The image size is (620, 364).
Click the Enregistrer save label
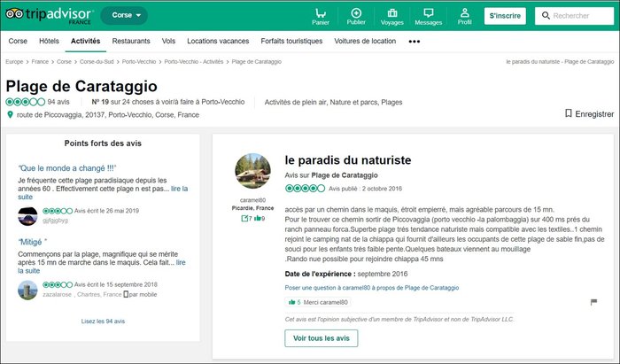[x=594, y=114]
